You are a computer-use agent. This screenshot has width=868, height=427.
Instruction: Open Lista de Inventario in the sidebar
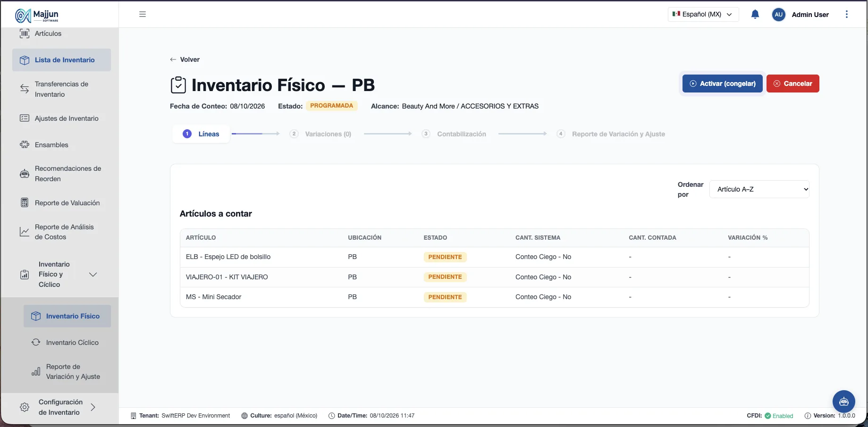(x=62, y=60)
